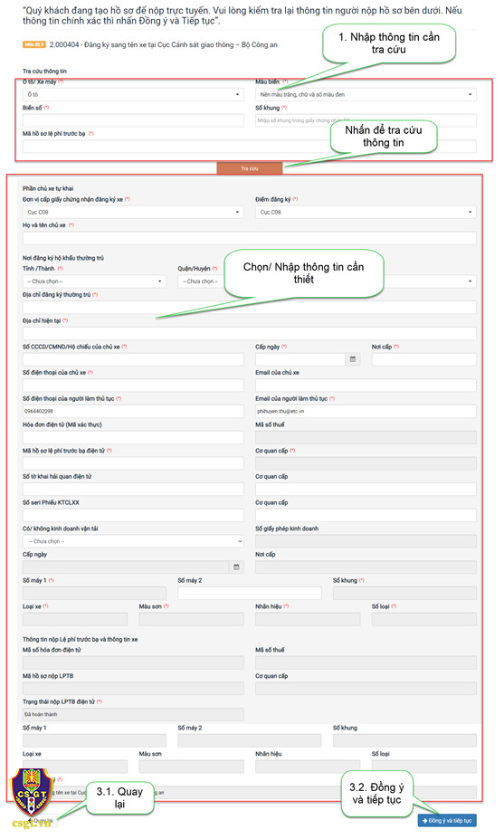Click Nơi đăng ký hộ khẩu thường trú label
Screen dimensions: 504x839
[63, 258]
